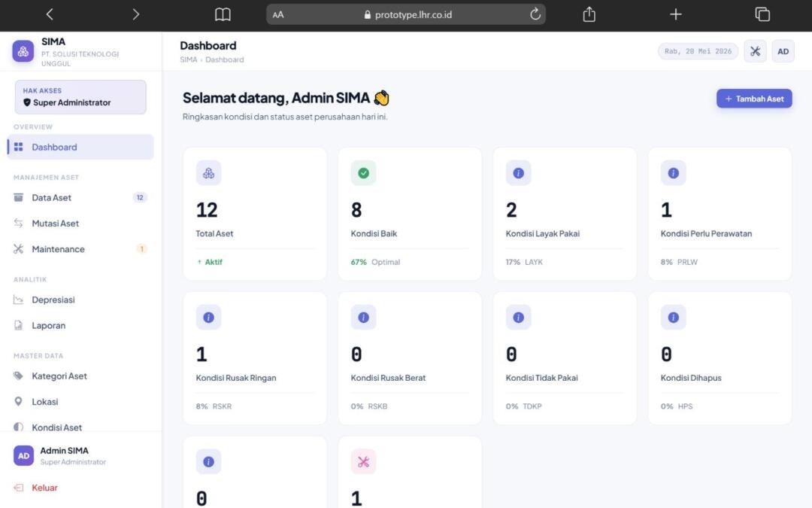Click the Data Aset count badge 12

(x=140, y=197)
